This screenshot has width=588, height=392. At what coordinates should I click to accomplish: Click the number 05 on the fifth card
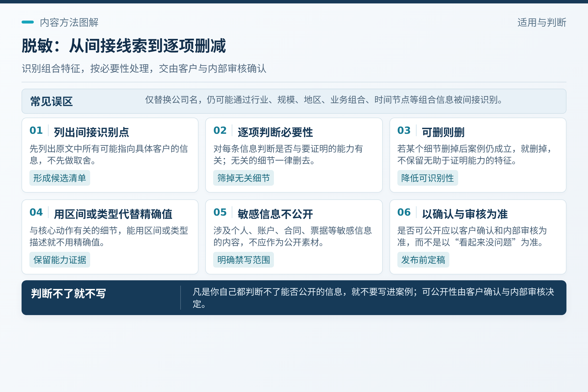(x=220, y=212)
